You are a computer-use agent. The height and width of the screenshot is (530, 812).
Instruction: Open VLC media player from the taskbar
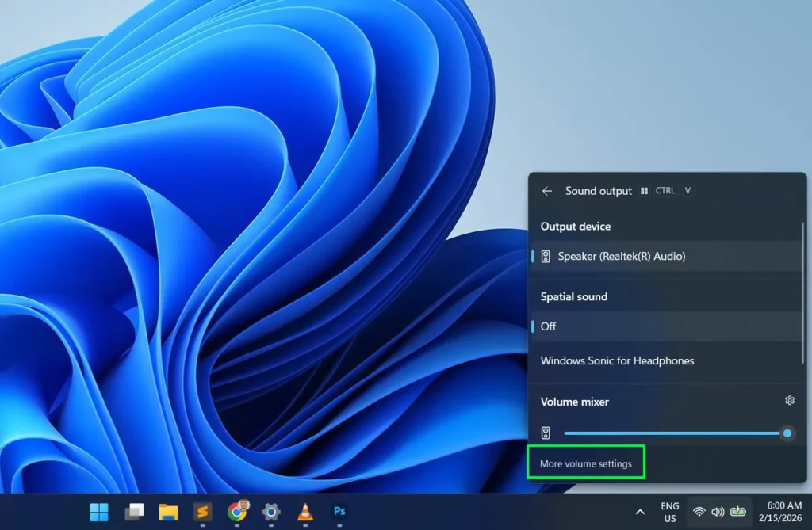[304, 513]
